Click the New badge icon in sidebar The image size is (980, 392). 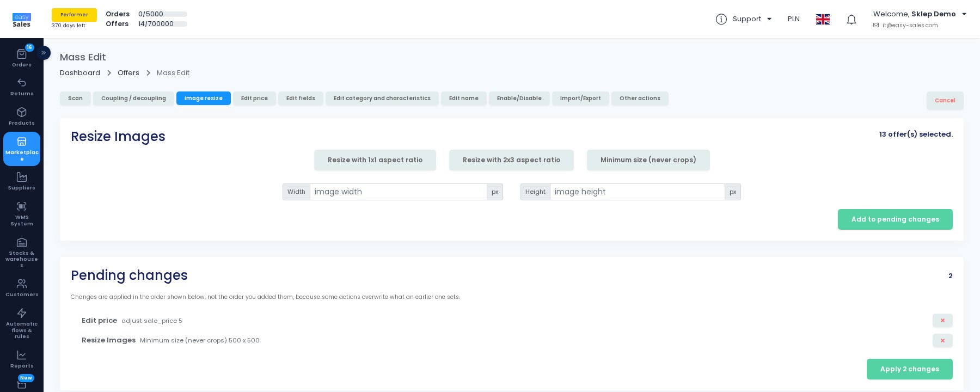[x=26, y=378]
